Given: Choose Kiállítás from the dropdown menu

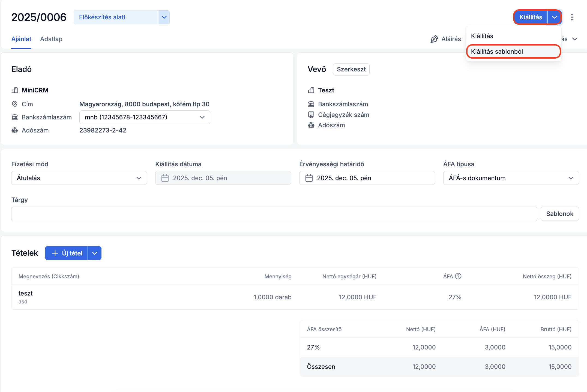Looking at the screenshot, I should click(x=513, y=36).
